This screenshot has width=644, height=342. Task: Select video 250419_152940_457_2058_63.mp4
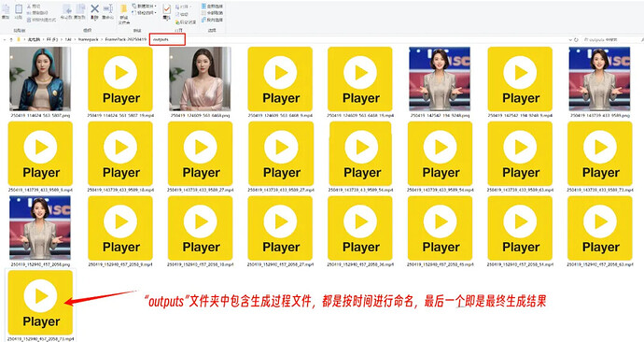tap(599, 232)
